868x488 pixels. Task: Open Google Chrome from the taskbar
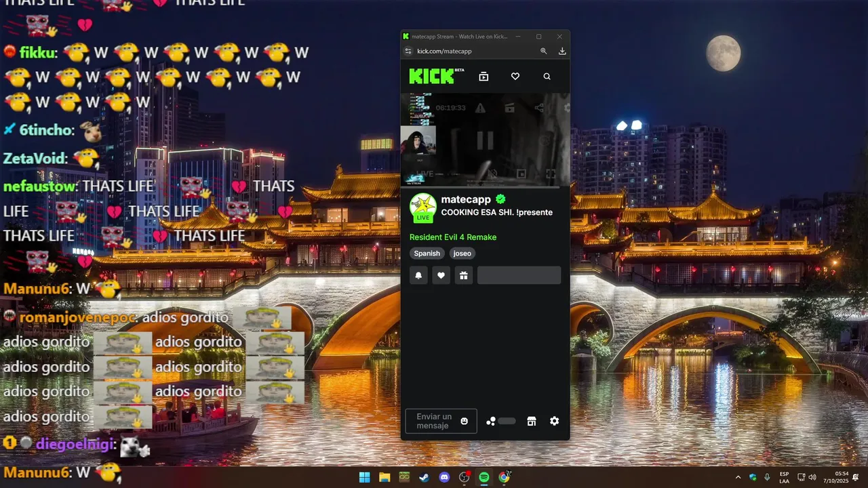coord(504,477)
